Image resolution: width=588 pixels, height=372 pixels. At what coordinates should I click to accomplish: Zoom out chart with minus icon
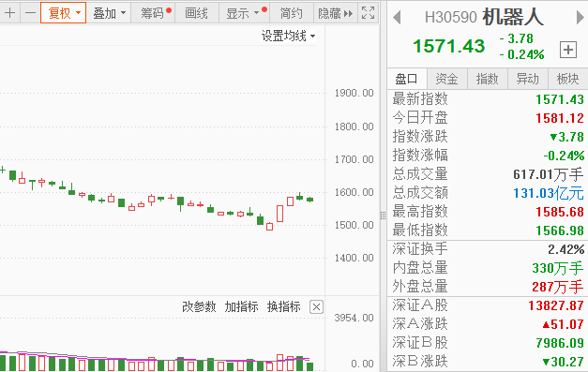point(30,13)
